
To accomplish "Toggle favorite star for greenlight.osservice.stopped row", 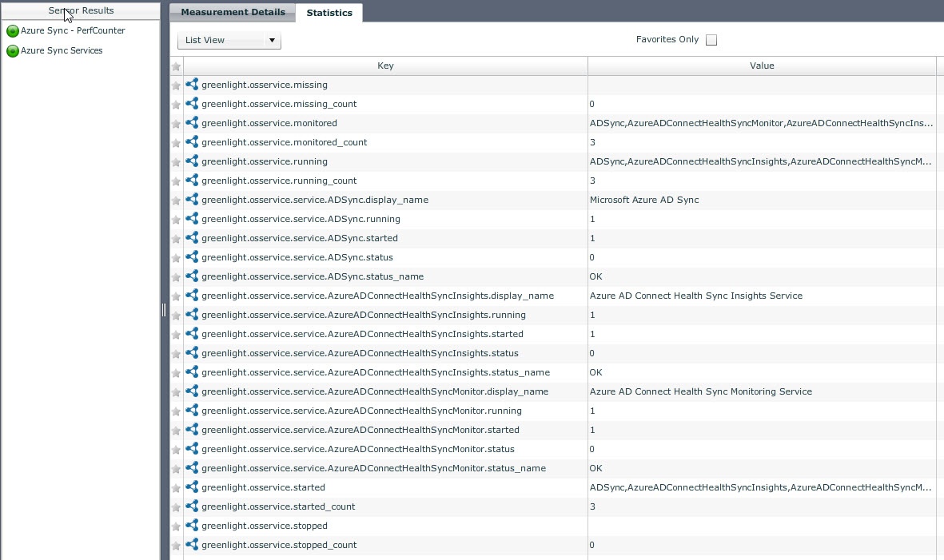I will (176, 526).
